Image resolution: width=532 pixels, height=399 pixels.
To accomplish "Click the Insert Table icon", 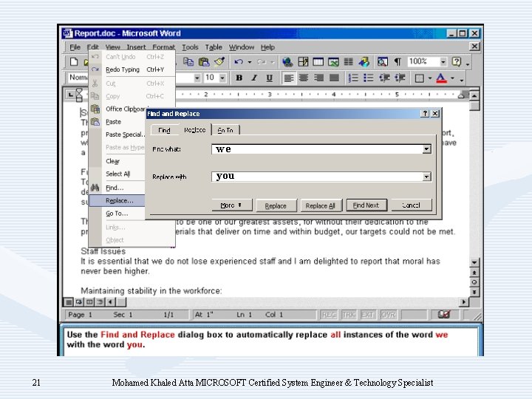I will tap(318, 62).
